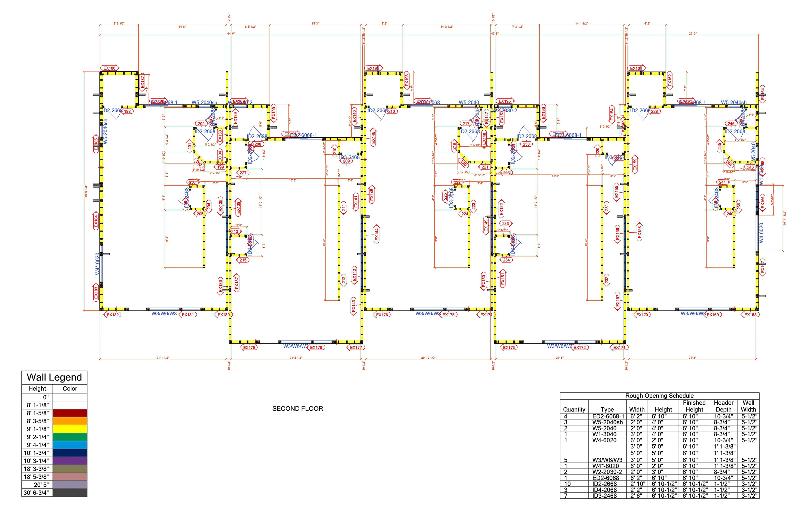Click the W1-3040 type cell
The image size is (812, 525).
click(604, 434)
